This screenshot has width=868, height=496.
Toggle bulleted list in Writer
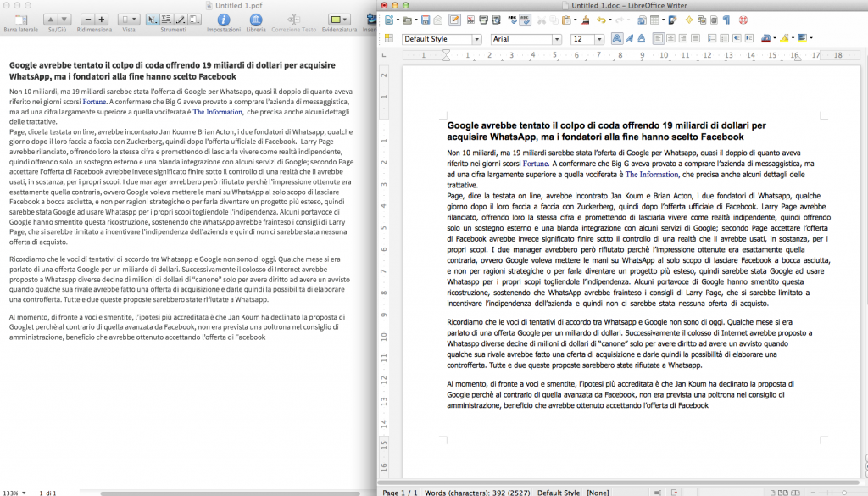(724, 38)
